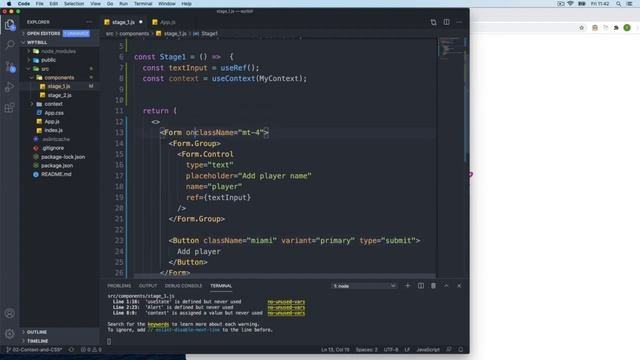640x360 pixels.
Task: Open the Explorer view in activity bar
Action: [x=10, y=25]
